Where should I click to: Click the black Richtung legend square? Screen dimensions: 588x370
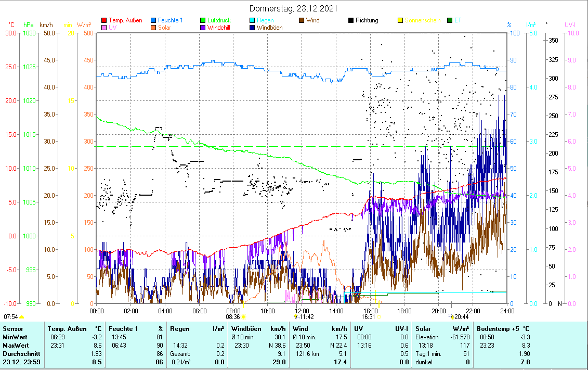pyautogui.click(x=351, y=21)
